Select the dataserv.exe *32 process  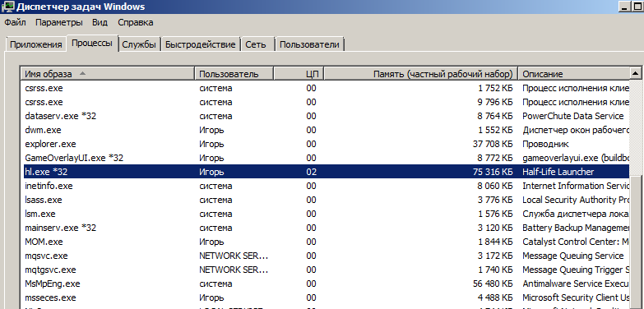[x=326, y=116]
